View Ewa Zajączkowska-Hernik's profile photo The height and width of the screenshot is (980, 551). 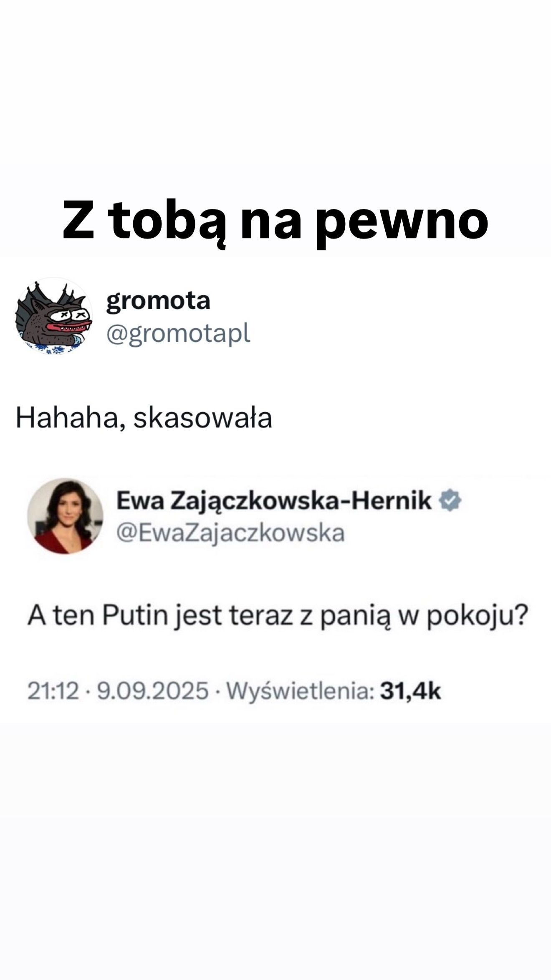pos(65,516)
